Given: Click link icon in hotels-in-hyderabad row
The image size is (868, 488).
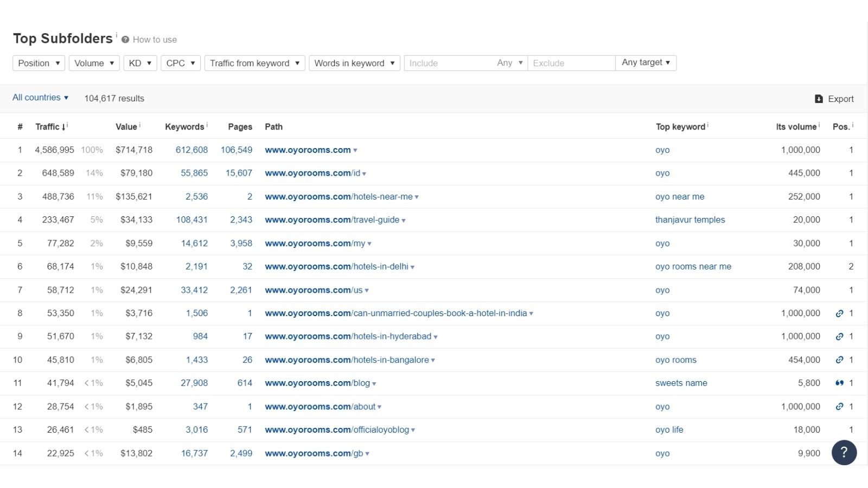Looking at the screenshot, I should coord(839,337).
